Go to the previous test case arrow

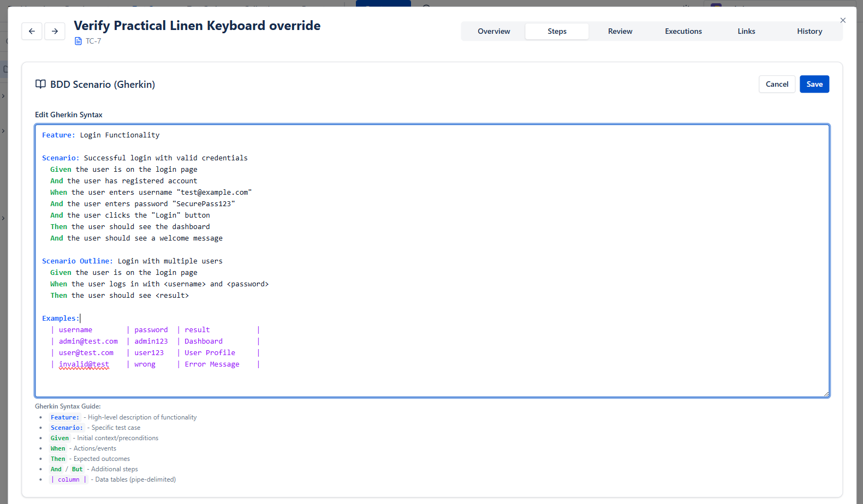[x=32, y=31]
